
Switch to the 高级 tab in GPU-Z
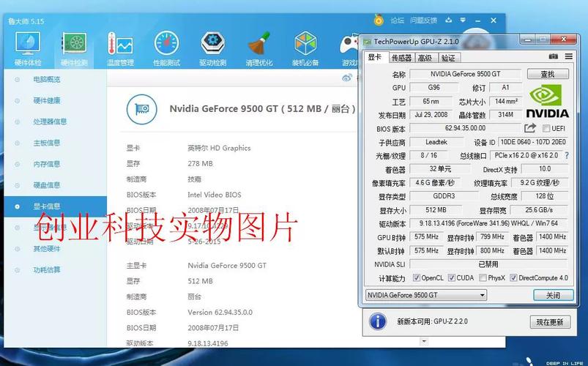pyautogui.click(x=425, y=58)
